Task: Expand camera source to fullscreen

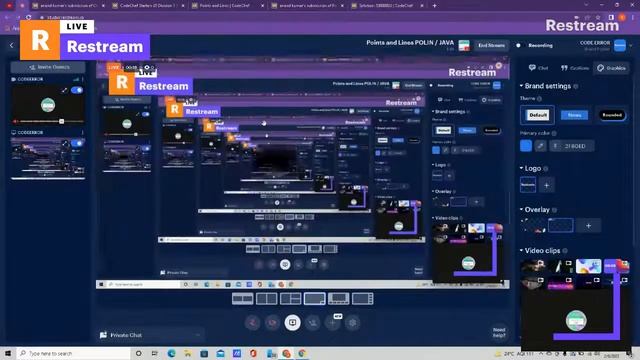Action: [x=64, y=90]
